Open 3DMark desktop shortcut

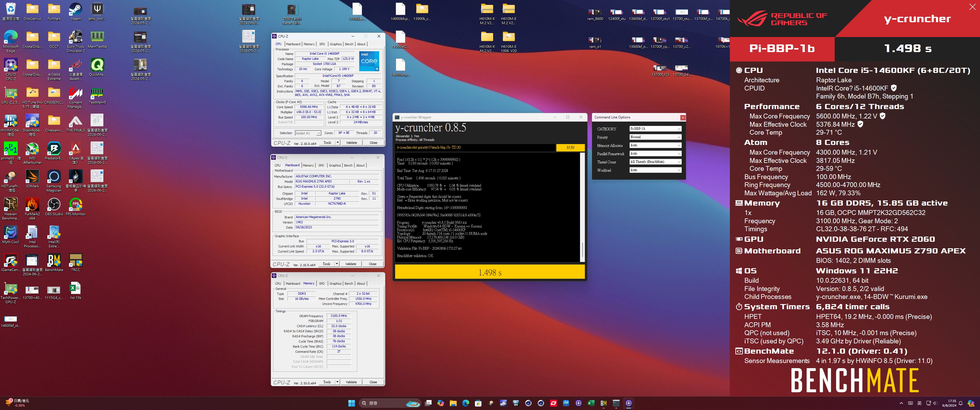coord(32,179)
